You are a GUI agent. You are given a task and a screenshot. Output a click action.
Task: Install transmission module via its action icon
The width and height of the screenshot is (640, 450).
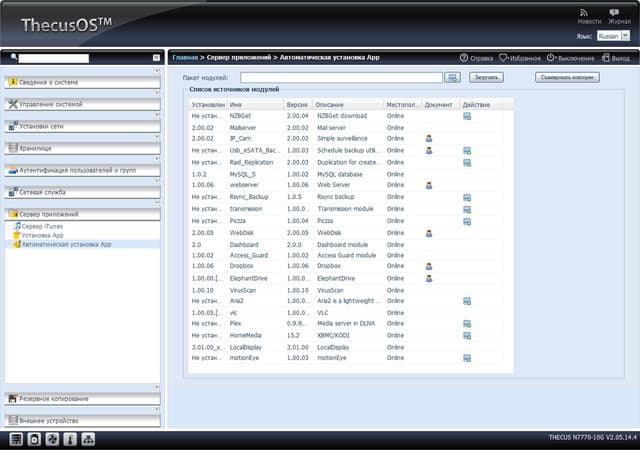[x=467, y=209]
